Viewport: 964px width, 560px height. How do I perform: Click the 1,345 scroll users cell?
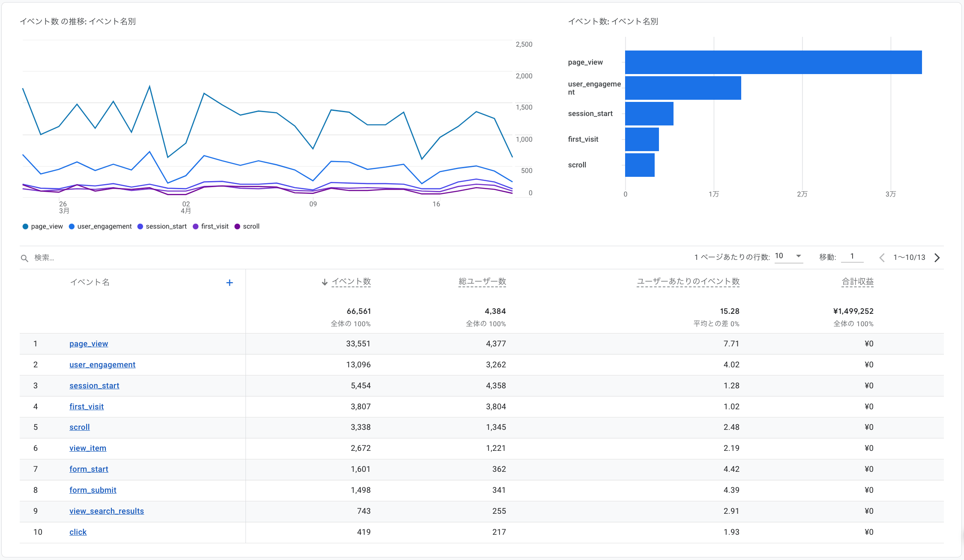pos(496,427)
